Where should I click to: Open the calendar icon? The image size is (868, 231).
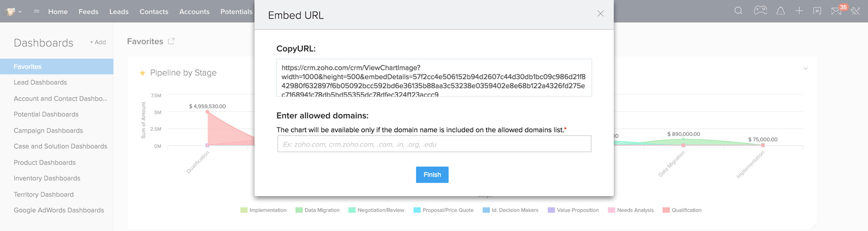(x=817, y=11)
